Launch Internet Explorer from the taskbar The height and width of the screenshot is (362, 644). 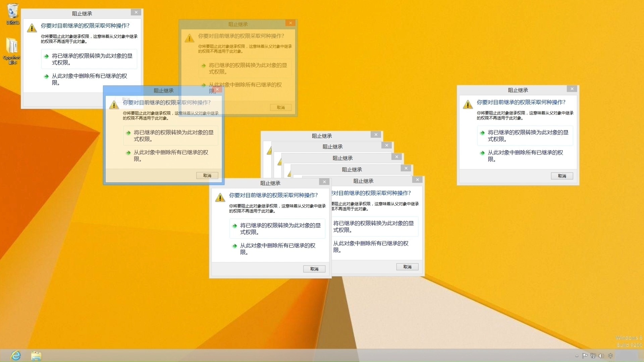coord(16,355)
